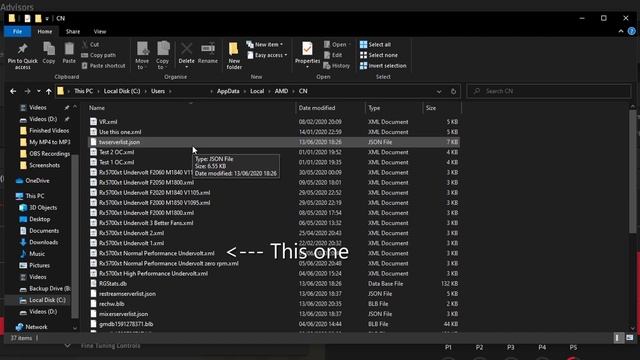Image resolution: width=640 pixels, height=360 pixels.
Task: Select the Cut command
Action: pyautogui.click(x=90, y=44)
